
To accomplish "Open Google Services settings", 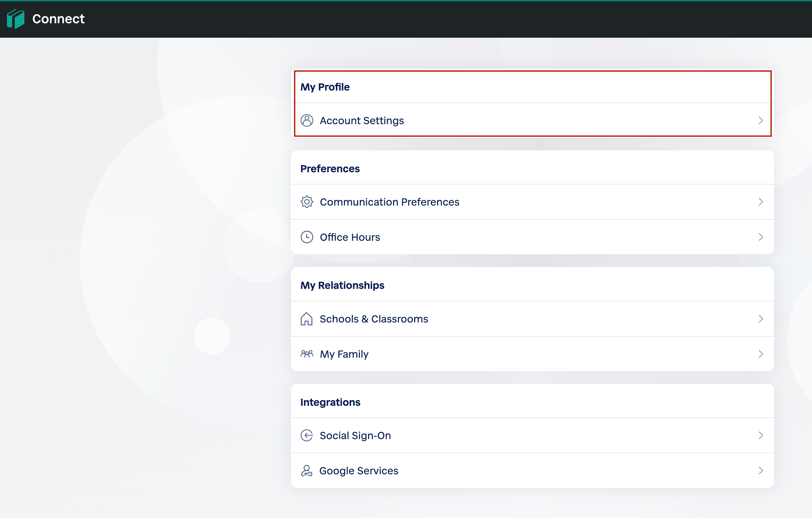I will [532, 471].
